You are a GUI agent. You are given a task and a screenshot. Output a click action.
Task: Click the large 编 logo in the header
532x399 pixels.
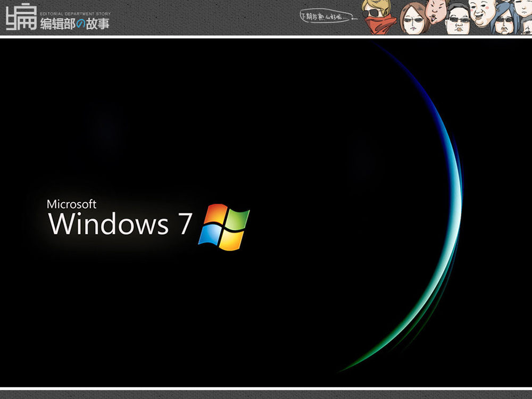[21, 18]
